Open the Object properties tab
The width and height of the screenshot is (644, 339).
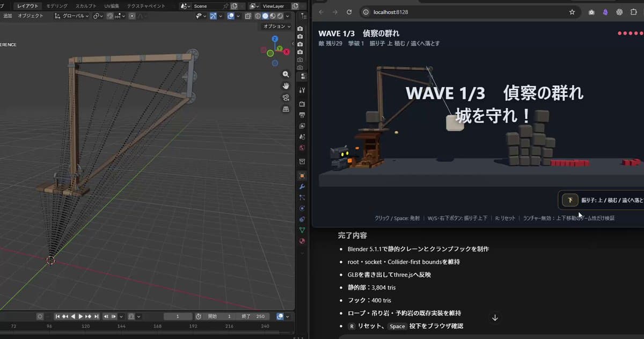coord(302,176)
